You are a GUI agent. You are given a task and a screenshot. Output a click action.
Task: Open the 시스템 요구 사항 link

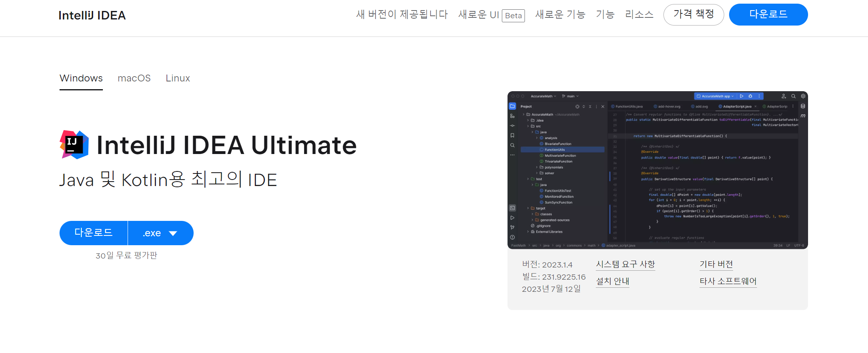pos(625,264)
